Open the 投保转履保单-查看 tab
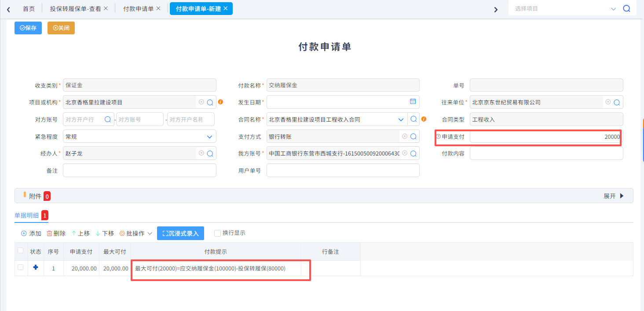The height and width of the screenshot is (311, 644). [75, 8]
